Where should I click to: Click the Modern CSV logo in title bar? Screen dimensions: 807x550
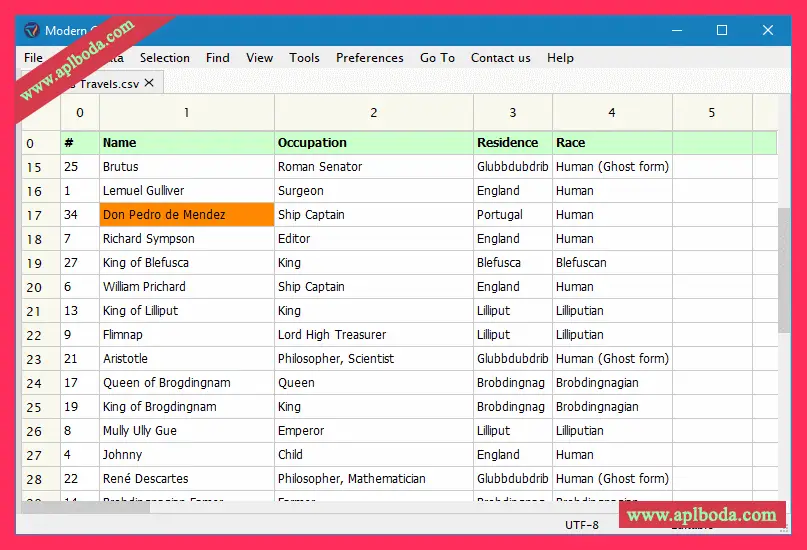(x=30, y=30)
